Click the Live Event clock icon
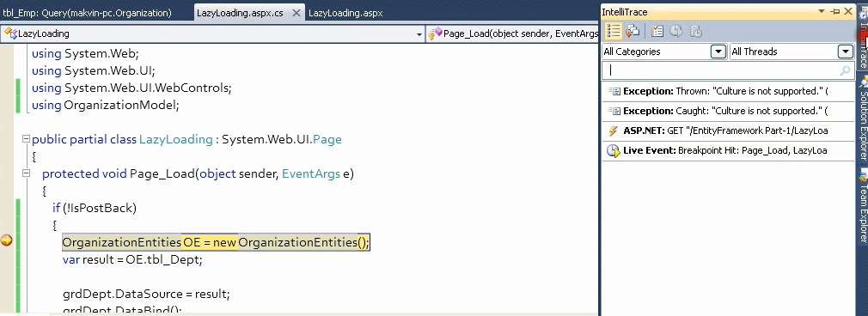 click(x=613, y=150)
